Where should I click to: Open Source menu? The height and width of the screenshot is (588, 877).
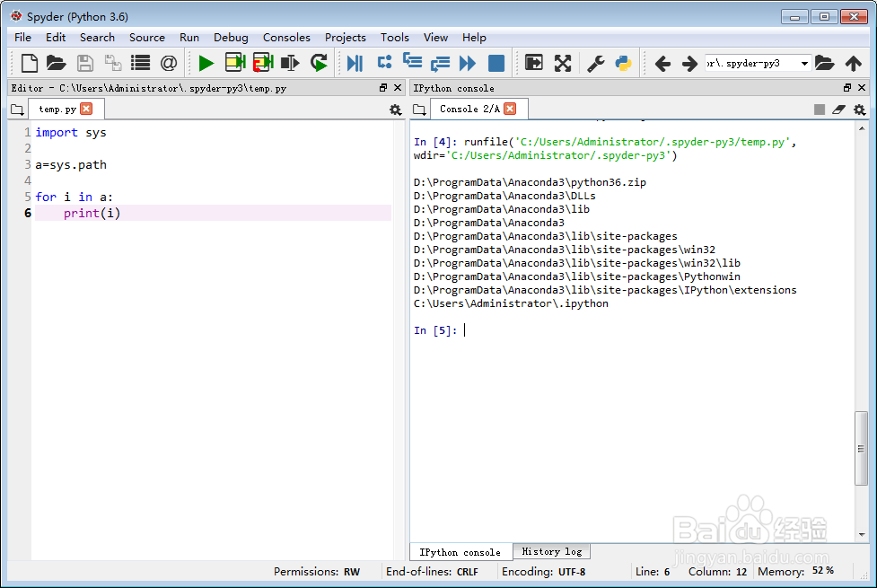click(x=147, y=38)
